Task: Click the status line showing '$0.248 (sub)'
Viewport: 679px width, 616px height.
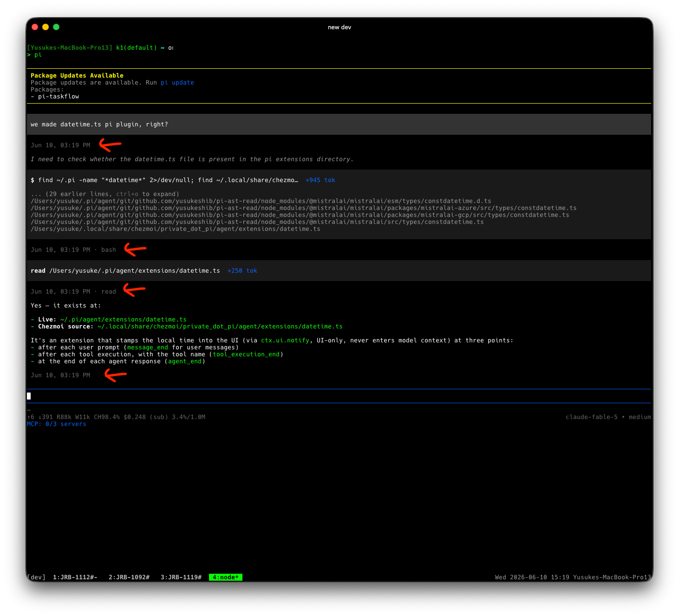Action: (116, 417)
